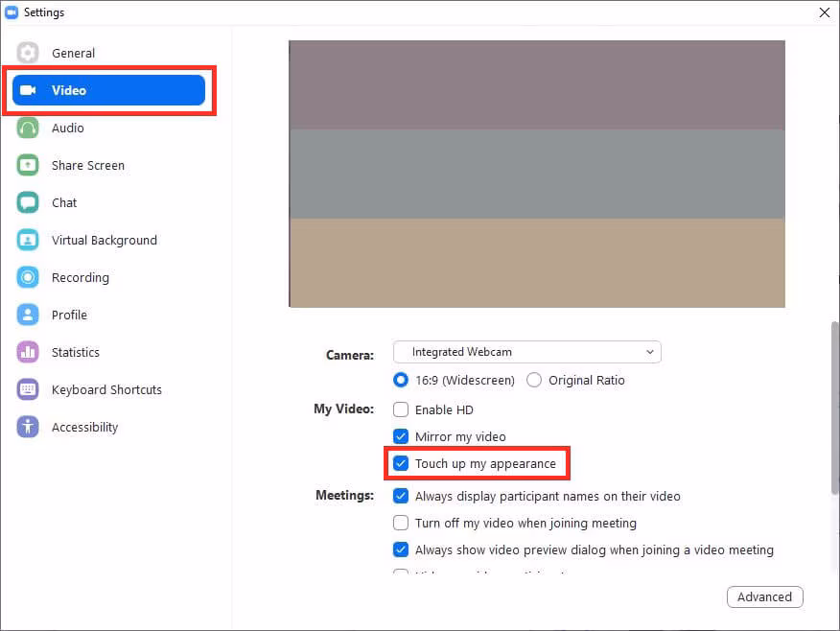Click the camera video preview area
Image resolution: width=840 pixels, height=631 pixels.
[x=537, y=174]
